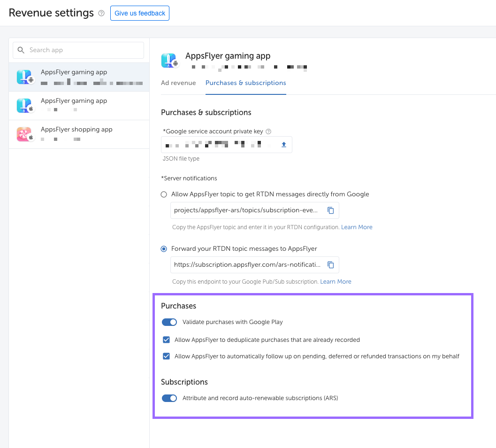Copy the AppsFlyer RTDN topic path

pos(330,210)
